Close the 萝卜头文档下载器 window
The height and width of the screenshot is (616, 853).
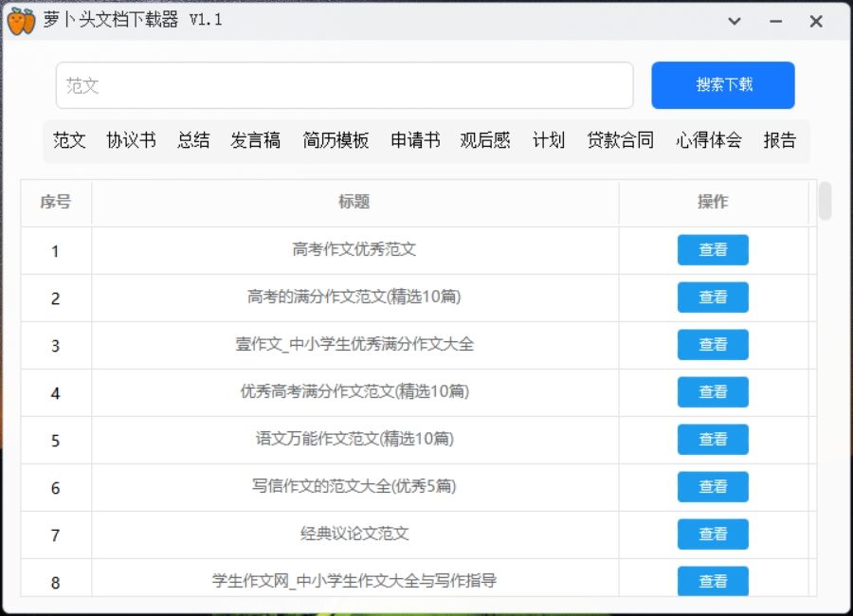(x=816, y=21)
